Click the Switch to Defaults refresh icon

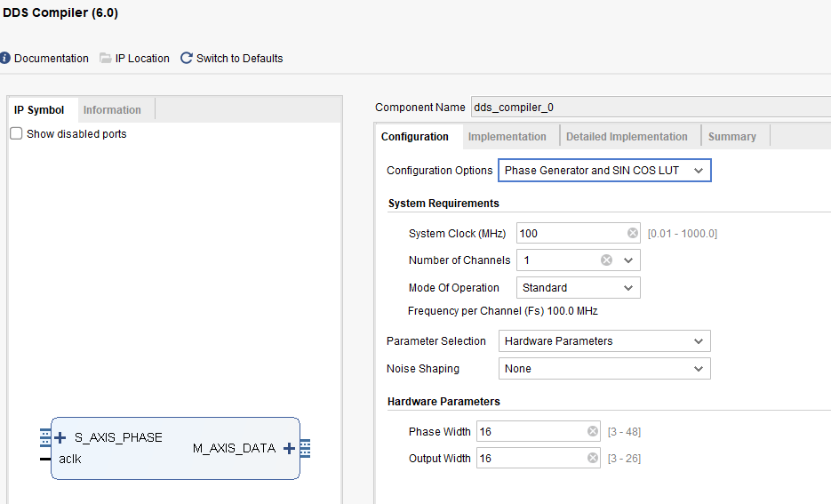187,59
